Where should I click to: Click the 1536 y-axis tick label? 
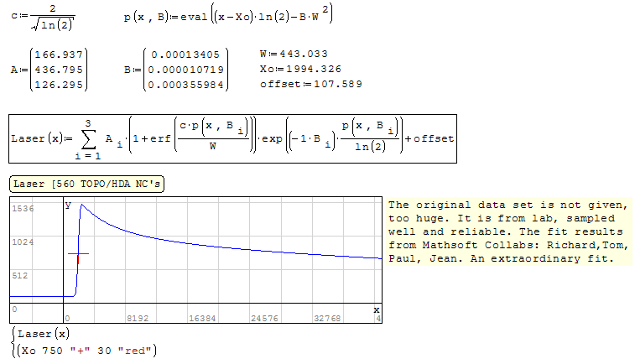[x=23, y=209]
